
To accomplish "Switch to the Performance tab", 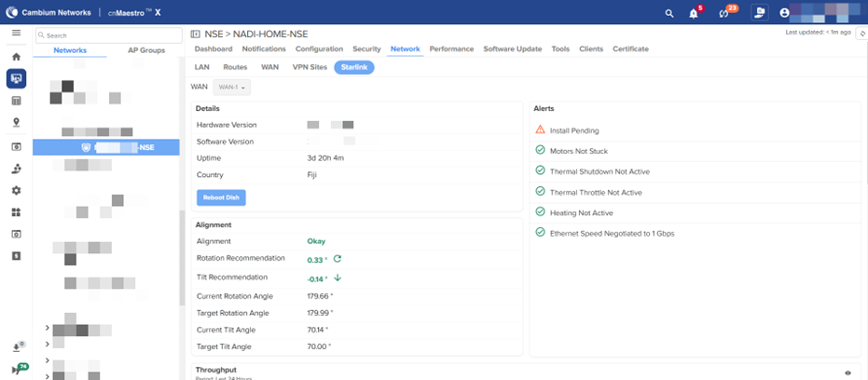I will click(x=451, y=48).
